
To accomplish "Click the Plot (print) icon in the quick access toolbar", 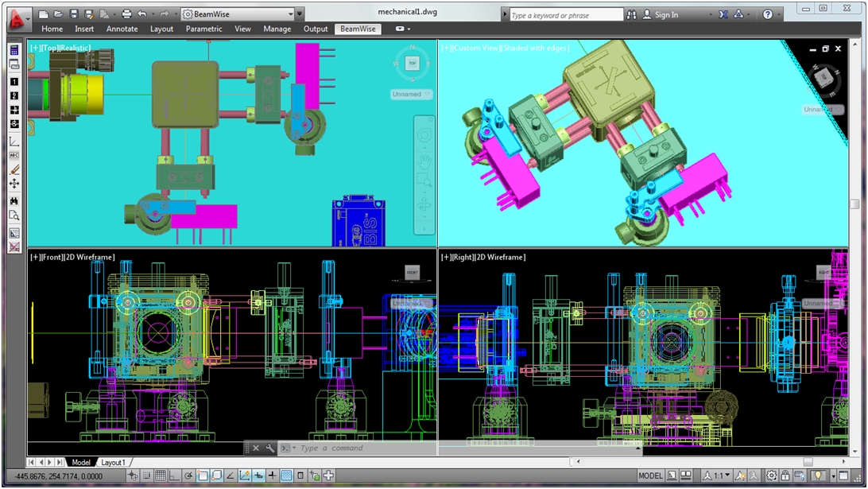I will (x=126, y=14).
